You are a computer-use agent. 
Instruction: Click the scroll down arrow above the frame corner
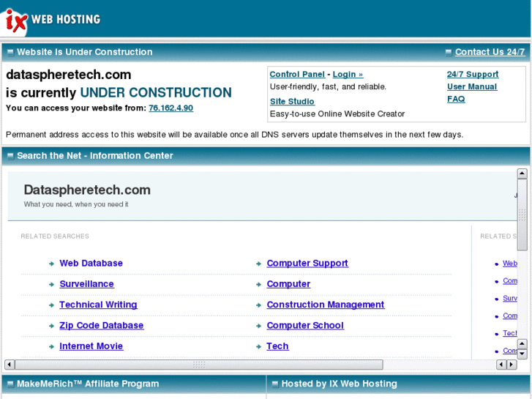[x=522, y=354]
